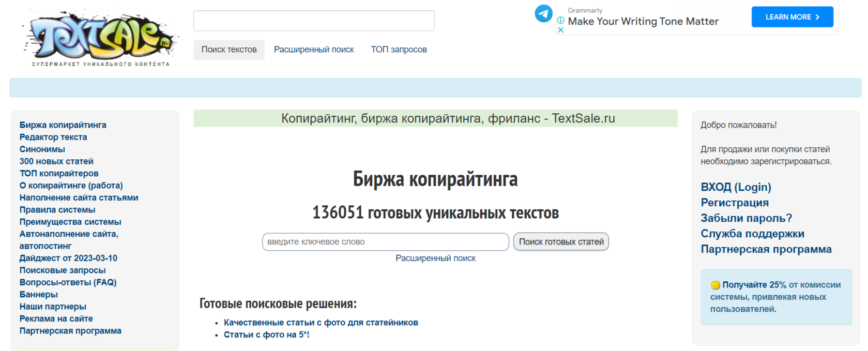Click the keyword input field 'введите ключевое слово'
The width and height of the screenshot is (868, 351).
385,242
